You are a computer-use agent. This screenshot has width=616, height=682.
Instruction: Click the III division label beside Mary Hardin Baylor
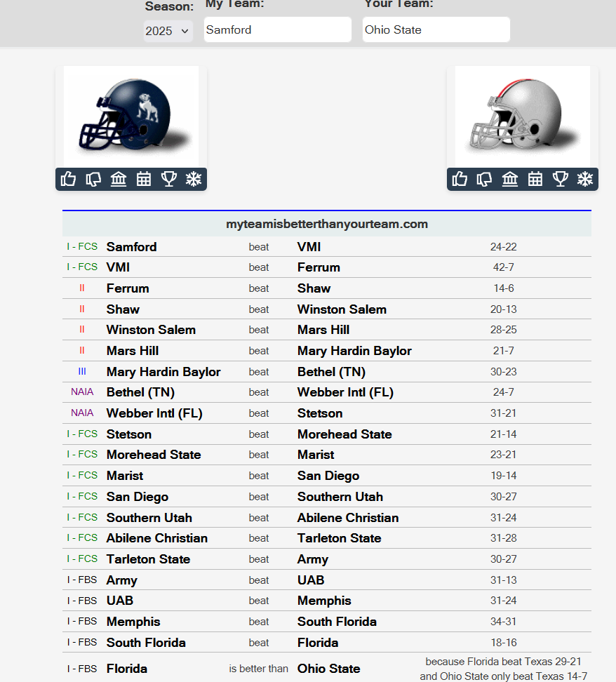tap(82, 371)
